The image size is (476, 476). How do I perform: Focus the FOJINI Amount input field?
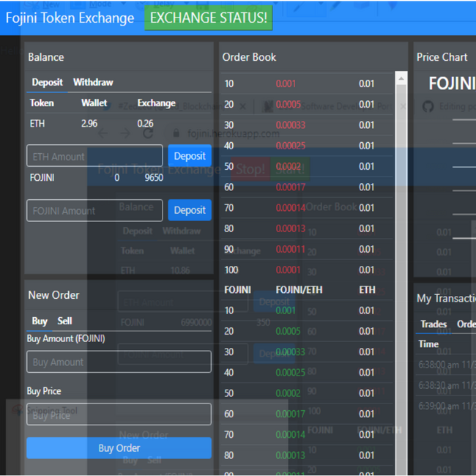[x=94, y=210]
